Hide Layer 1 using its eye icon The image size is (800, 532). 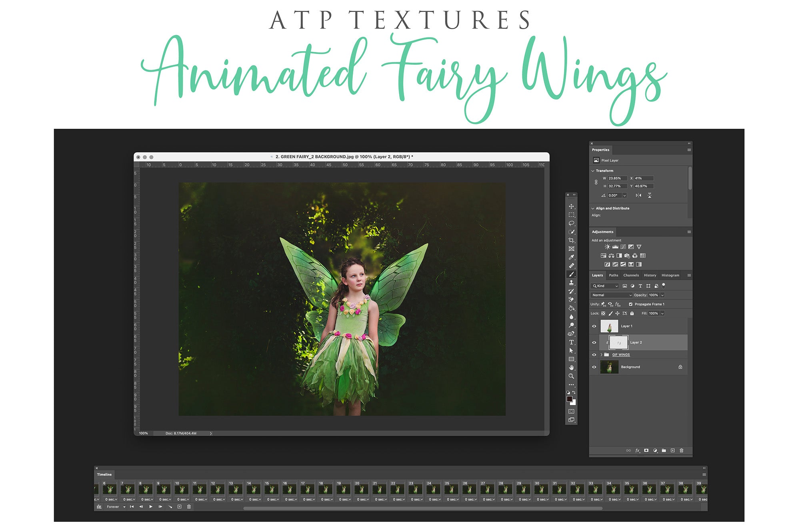point(594,326)
